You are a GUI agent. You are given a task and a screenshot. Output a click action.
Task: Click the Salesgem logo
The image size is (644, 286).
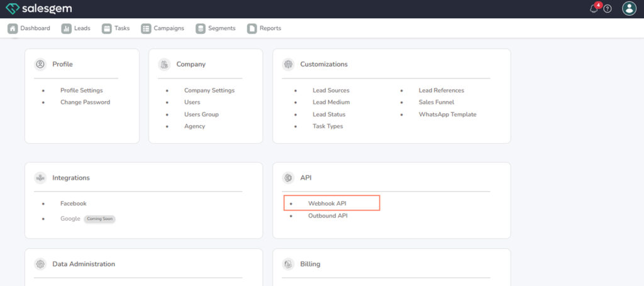38,9
